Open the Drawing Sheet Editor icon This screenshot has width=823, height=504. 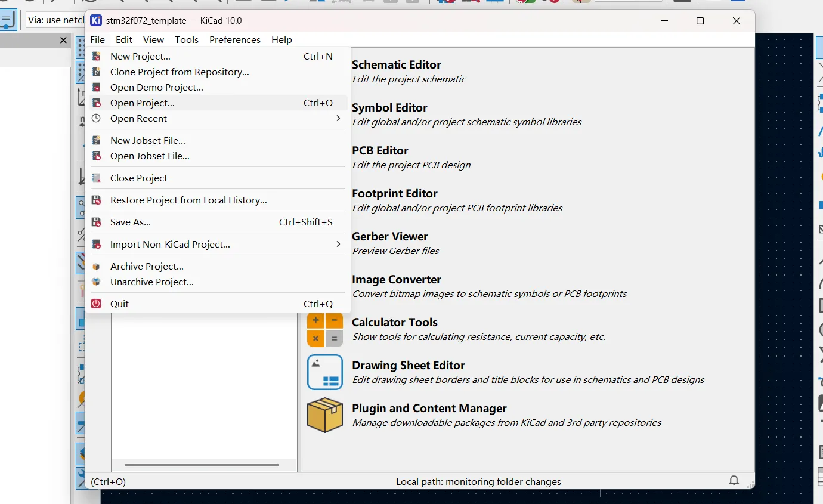(x=325, y=372)
